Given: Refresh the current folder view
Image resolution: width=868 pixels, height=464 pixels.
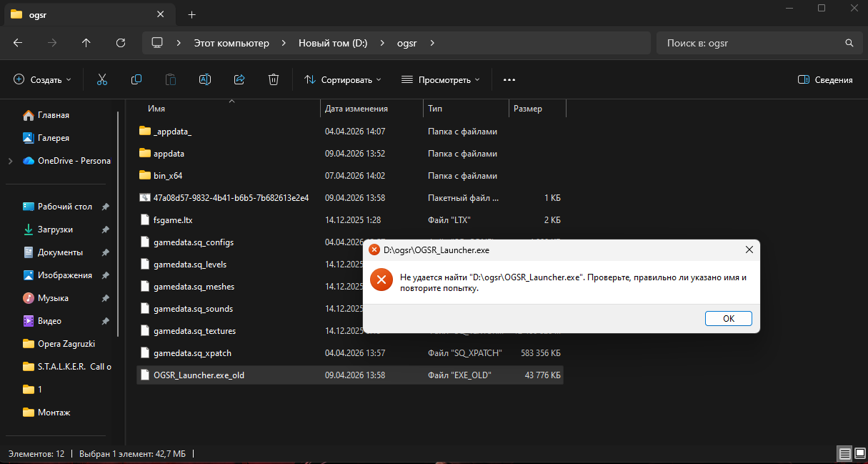Looking at the screenshot, I should pyautogui.click(x=121, y=43).
